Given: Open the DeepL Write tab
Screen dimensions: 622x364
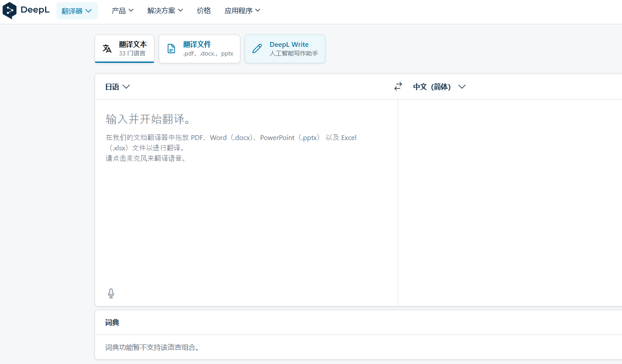Looking at the screenshot, I should coord(285,49).
